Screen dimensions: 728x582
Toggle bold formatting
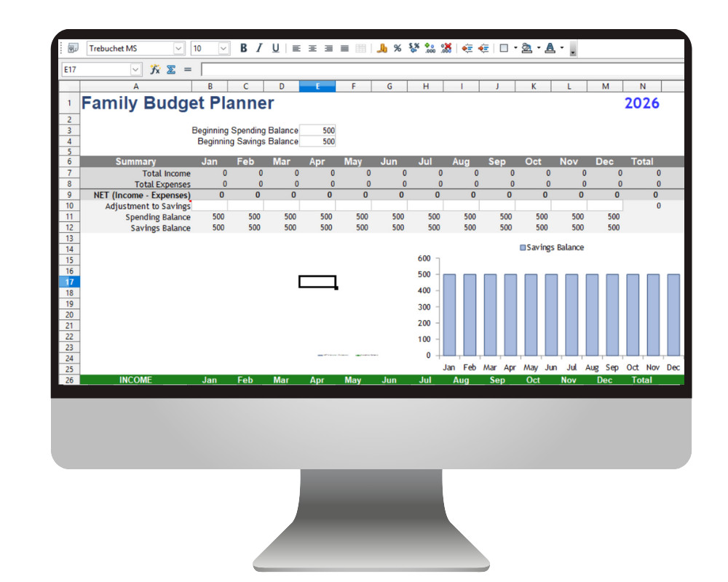pyautogui.click(x=242, y=48)
